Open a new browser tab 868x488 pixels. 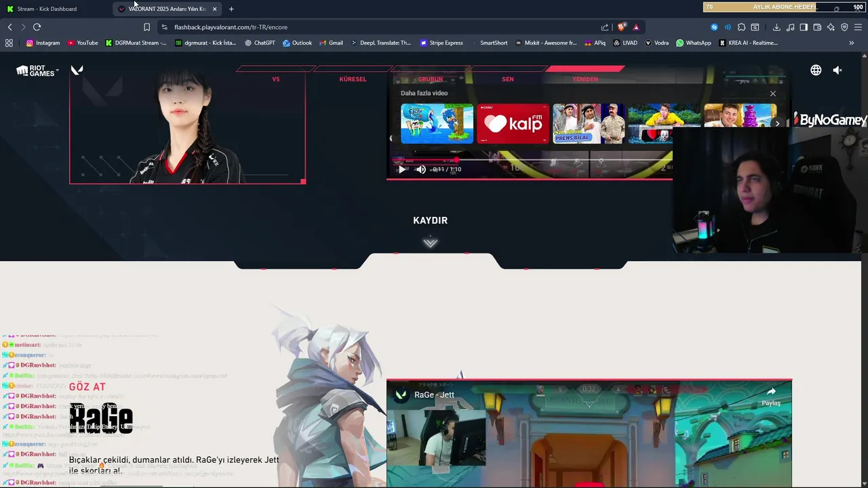(231, 9)
